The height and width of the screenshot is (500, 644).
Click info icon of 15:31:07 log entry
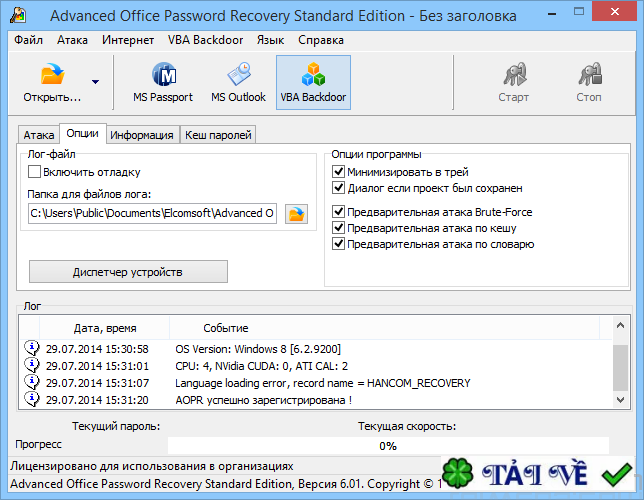[32, 382]
